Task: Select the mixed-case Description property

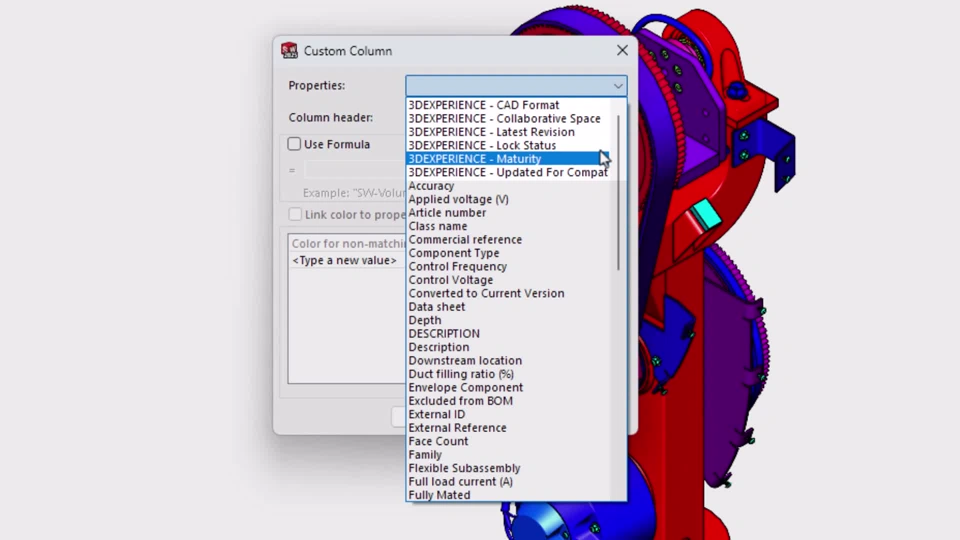Action: point(508,348)
